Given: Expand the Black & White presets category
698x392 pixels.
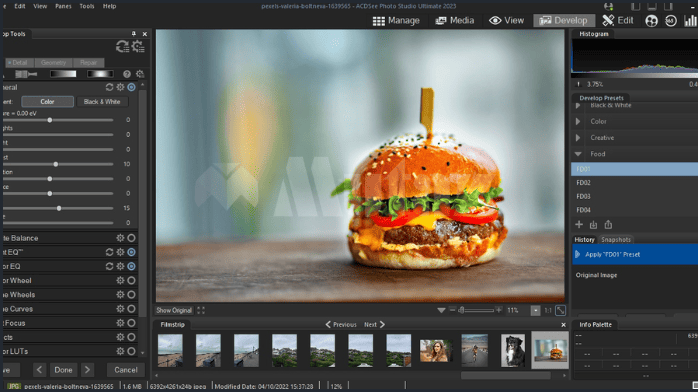Looking at the screenshot, I should (578, 105).
